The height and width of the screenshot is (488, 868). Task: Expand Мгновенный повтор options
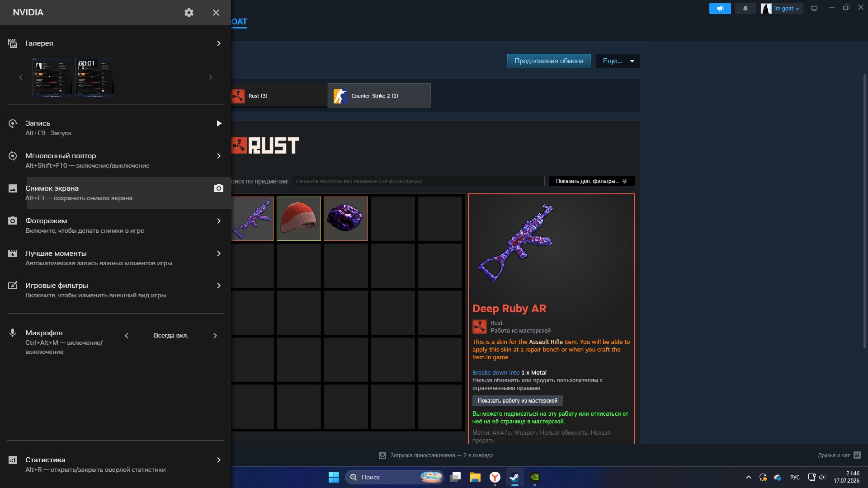[x=219, y=156]
